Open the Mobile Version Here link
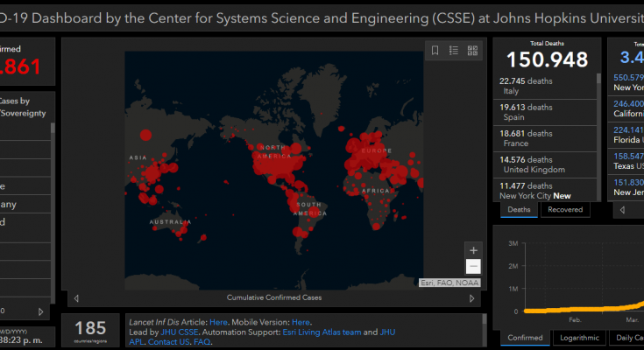The height and width of the screenshot is (350, 644). point(301,322)
